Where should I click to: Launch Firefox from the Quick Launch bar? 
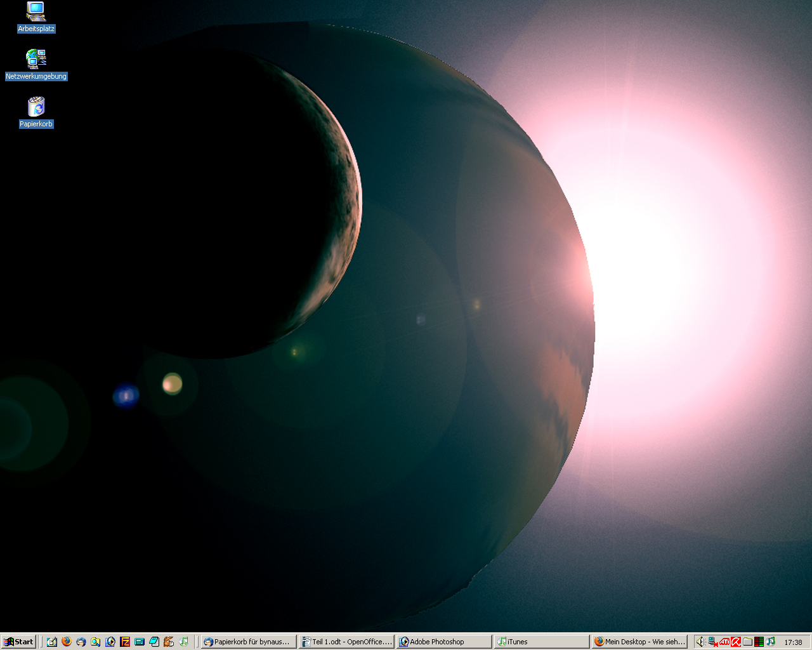click(67, 642)
